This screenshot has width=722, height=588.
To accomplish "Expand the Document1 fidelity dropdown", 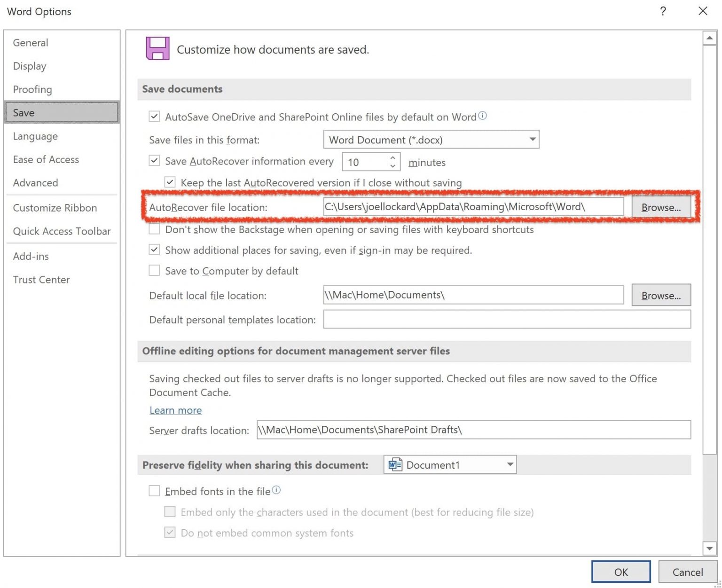I will [509, 464].
